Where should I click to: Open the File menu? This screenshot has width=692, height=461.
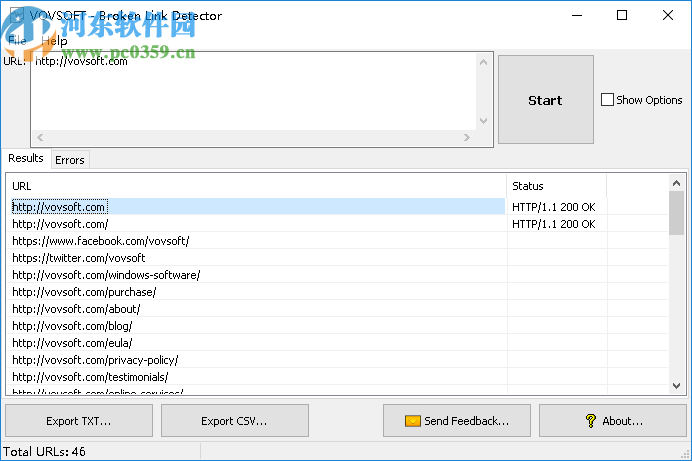tap(17, 41)
